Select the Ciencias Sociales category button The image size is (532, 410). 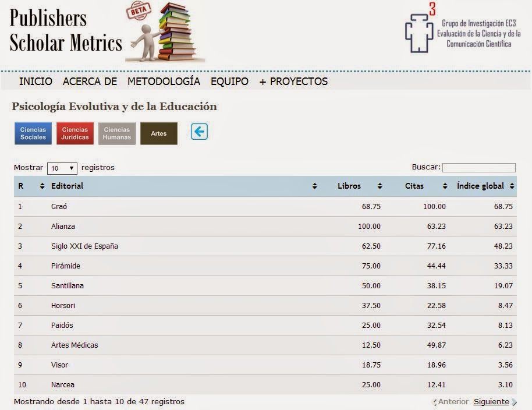(33, 133)
